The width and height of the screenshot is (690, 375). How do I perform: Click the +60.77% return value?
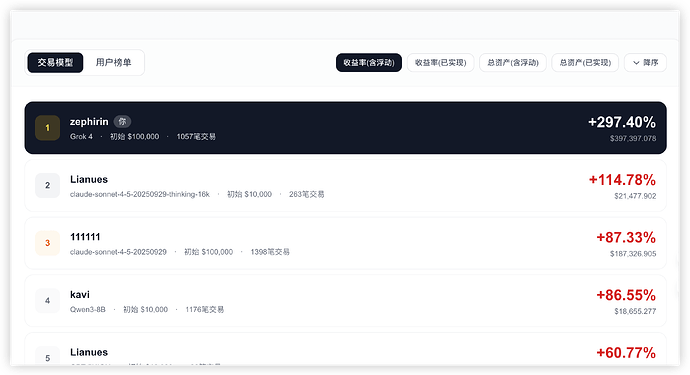(x=626, y=353)
